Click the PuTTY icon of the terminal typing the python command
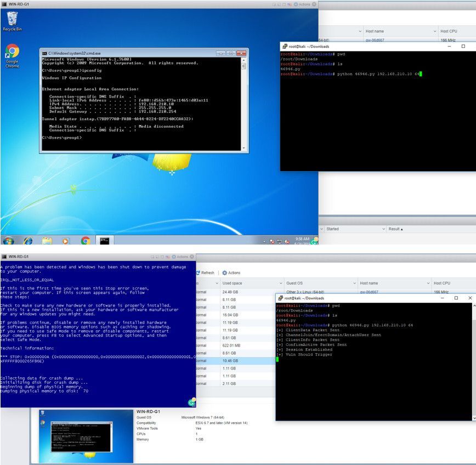Screen dimensions: 476x465 [x=285, y=47]
